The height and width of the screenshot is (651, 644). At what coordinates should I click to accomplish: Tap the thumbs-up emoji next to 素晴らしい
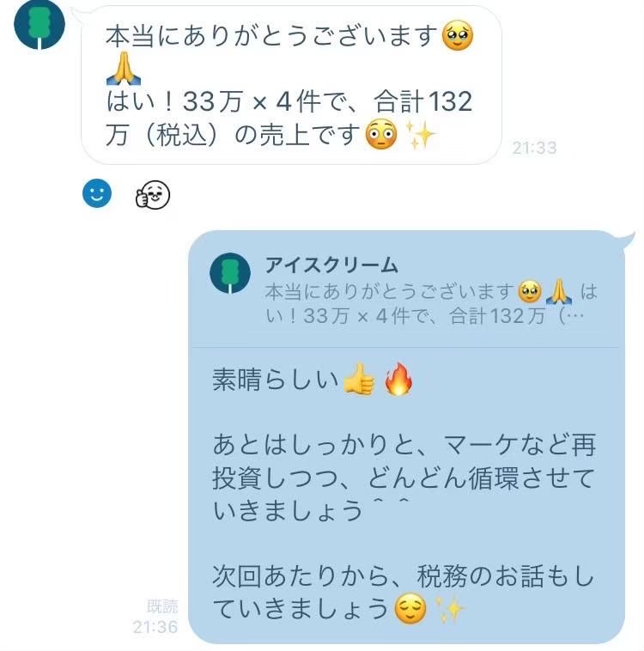click(x=359, y=380)
